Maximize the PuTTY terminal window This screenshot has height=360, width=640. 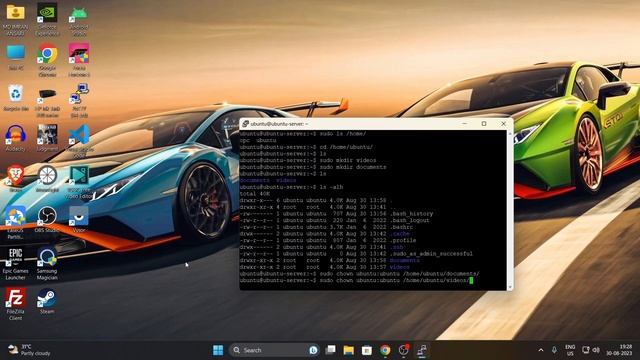[484, 124]
